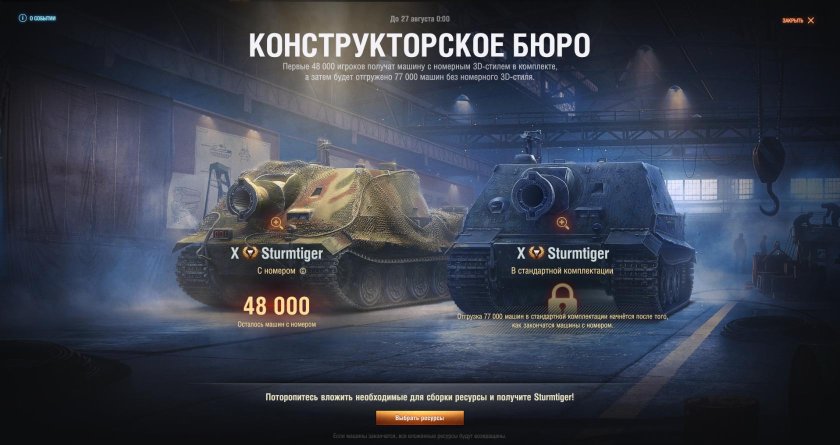The width and height of the screenshot is (840, 445).
Task: Click the left 'Sturmtiger' vehicle name
Action: (292, 253)
